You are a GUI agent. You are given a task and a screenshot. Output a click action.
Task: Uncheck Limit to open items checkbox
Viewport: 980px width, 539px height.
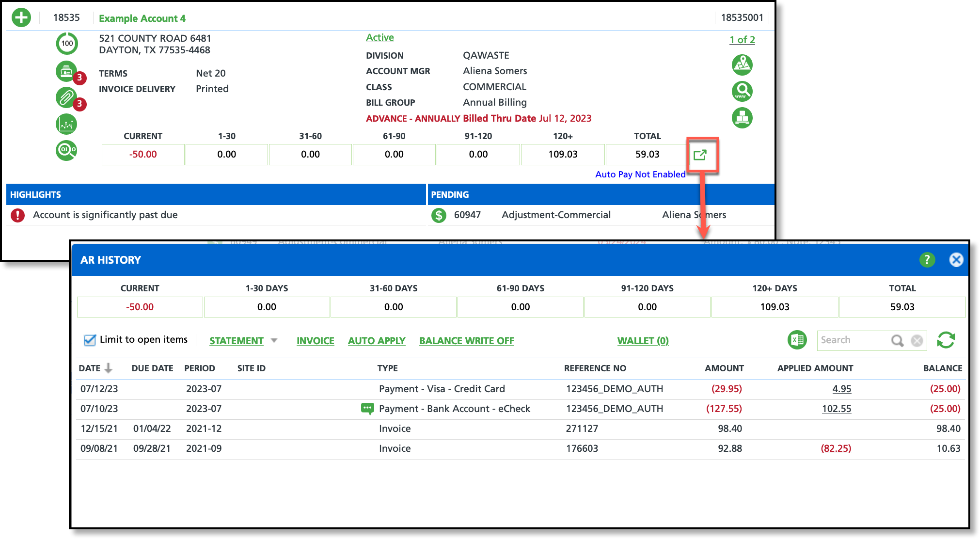pyautogui.click(x=90, y=340)
